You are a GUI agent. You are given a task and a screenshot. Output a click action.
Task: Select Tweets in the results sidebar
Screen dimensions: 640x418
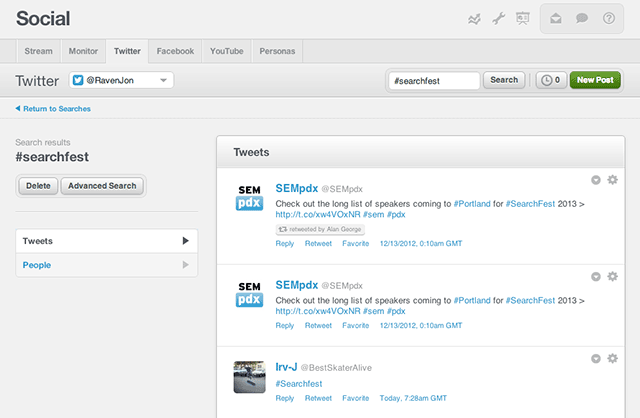pos(107,241)
